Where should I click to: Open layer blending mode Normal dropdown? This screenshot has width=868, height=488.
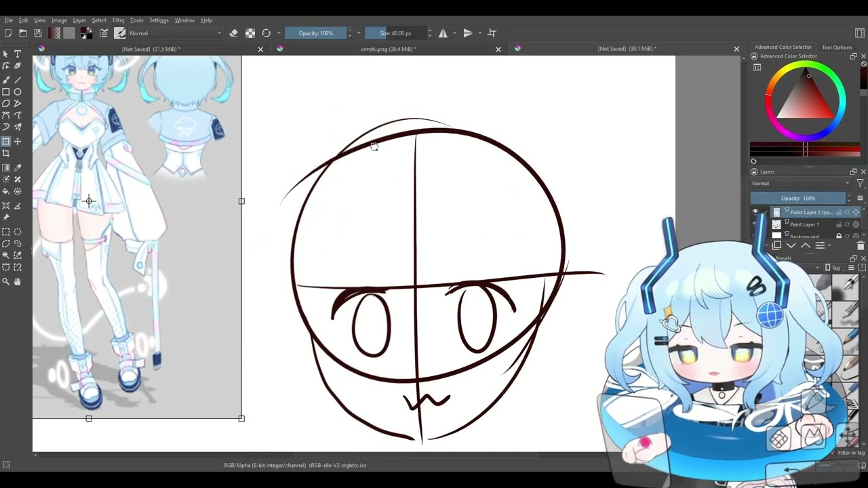(800, 184)
